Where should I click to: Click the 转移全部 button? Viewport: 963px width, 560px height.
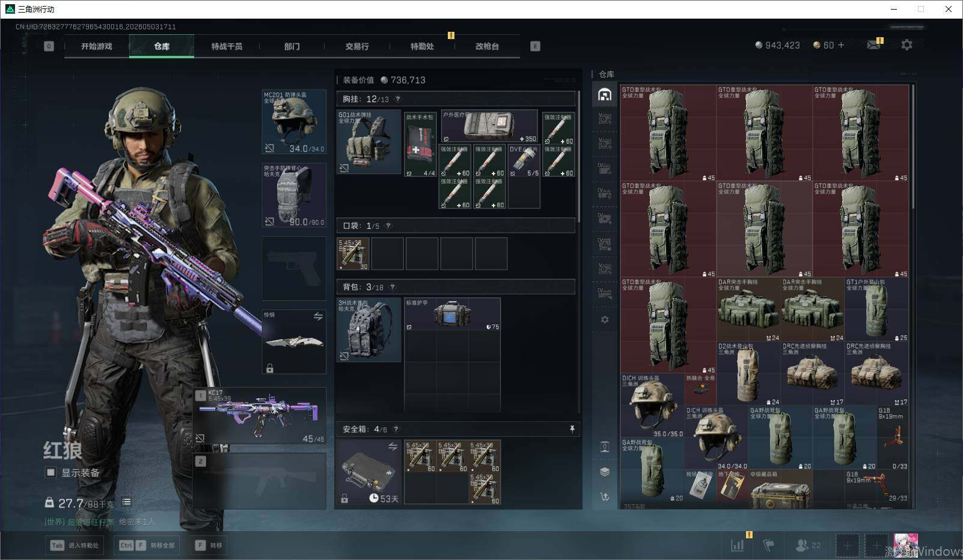tap(148, 545)
